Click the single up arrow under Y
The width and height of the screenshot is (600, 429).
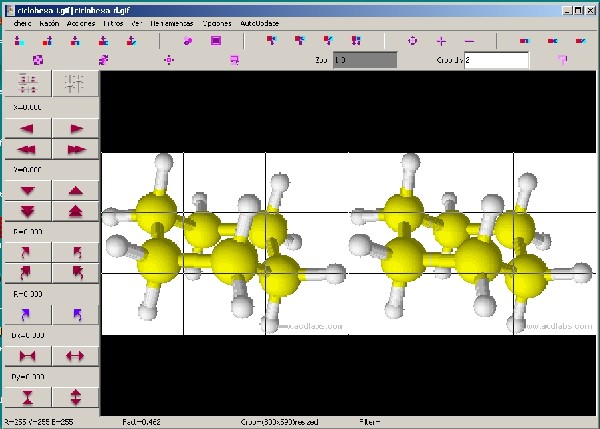pyautogui.click(x=75, y=190)
